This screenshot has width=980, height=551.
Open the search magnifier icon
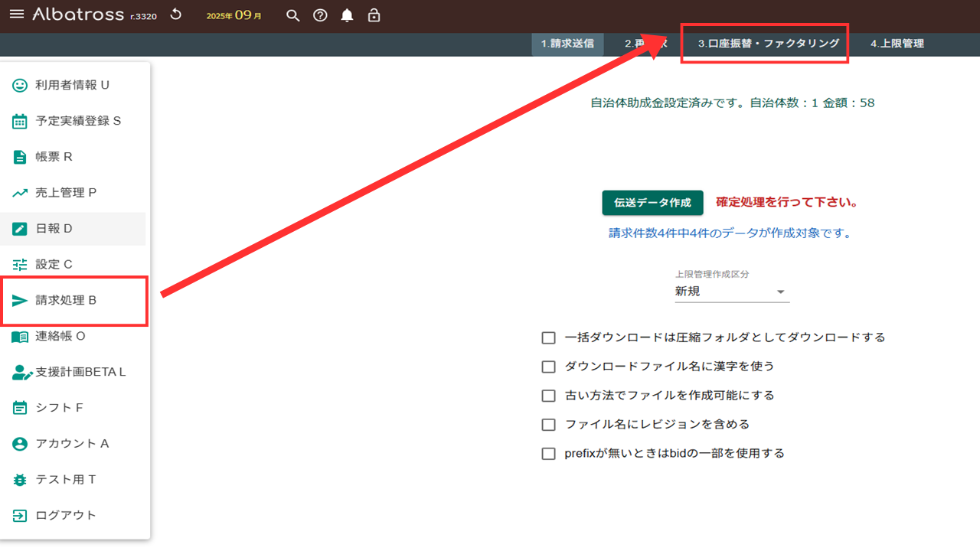click(292, 15)
